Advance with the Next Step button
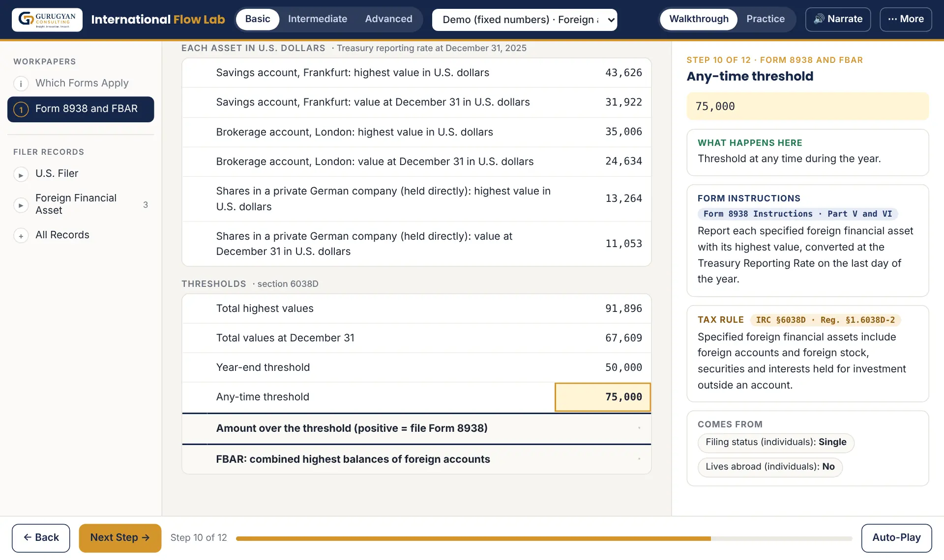 pyautogui.click(x=120, y=538)
